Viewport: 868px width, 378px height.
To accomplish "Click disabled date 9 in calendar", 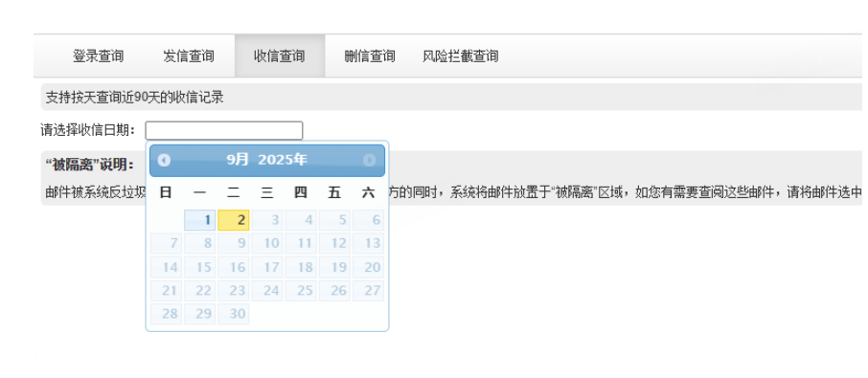I will (x=234, y=243).
